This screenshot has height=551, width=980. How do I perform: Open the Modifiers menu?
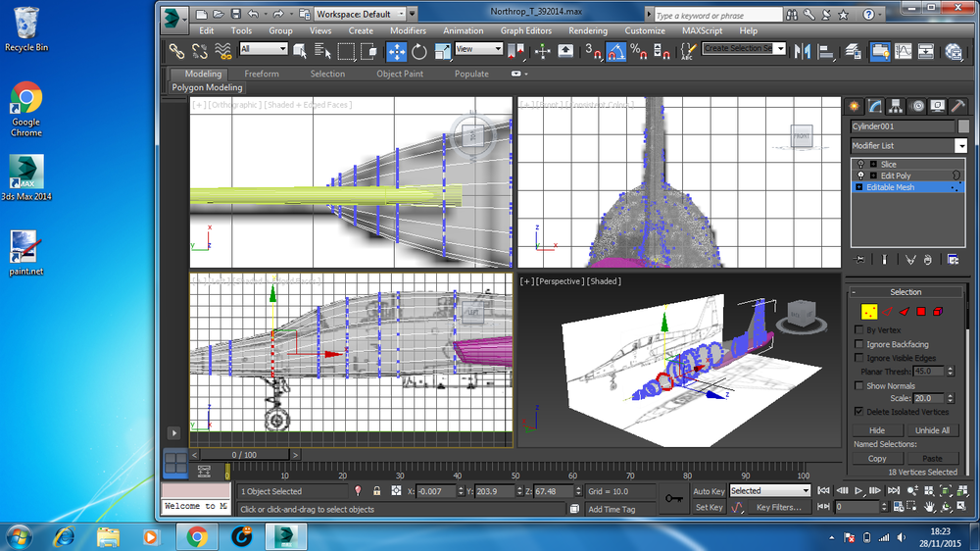click(x=408, y=30)
